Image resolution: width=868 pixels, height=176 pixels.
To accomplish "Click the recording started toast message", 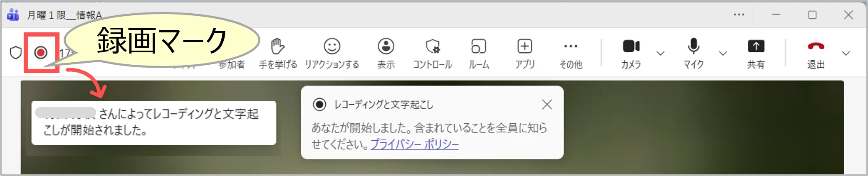I will (154, 123).
